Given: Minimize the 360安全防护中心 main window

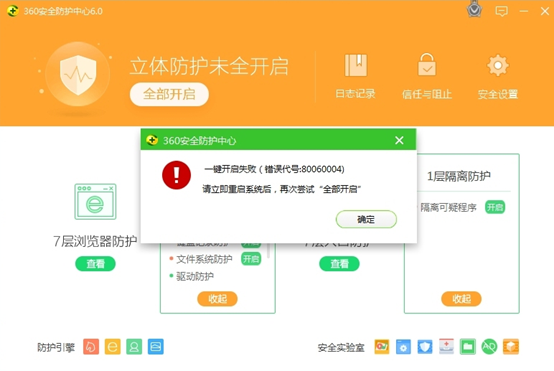Looking at the screenshot, I should (x=524, y=11).
